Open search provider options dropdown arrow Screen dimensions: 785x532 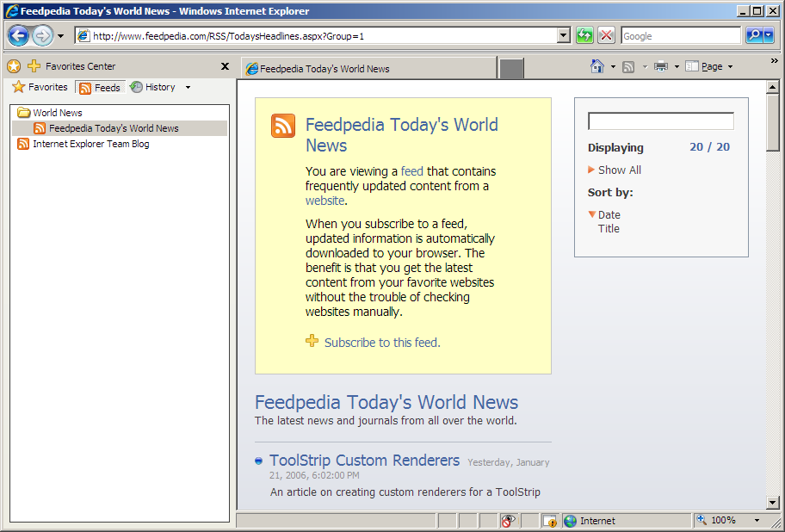(769, 35)
